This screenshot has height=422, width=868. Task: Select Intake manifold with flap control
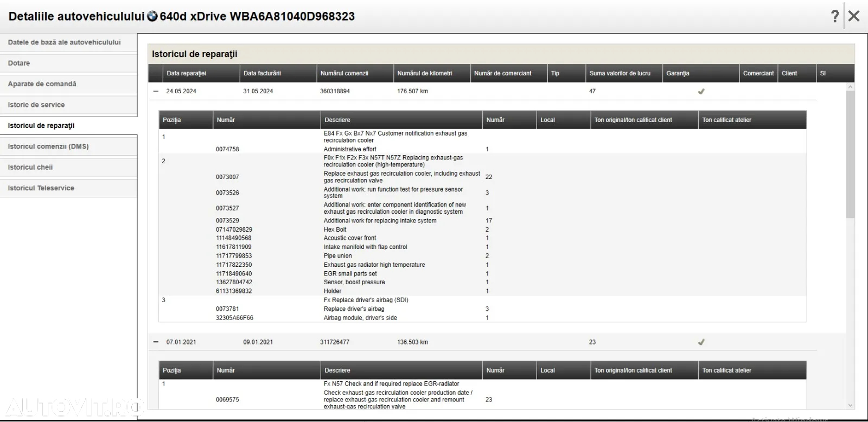[x=482, y=247]
